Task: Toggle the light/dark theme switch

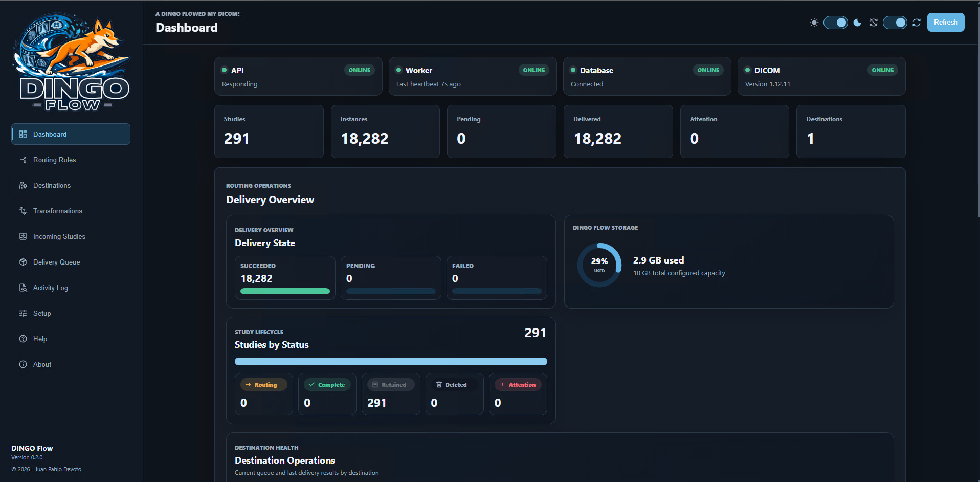Action: 836,23
